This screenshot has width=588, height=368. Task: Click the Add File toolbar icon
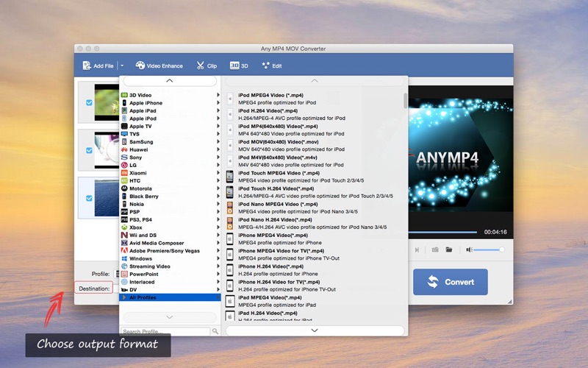[87, 66]
